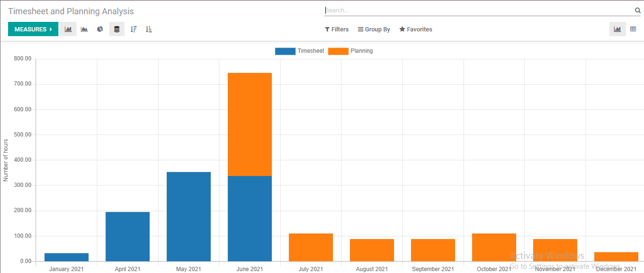Click the November 2021 Planning bar

555,250
